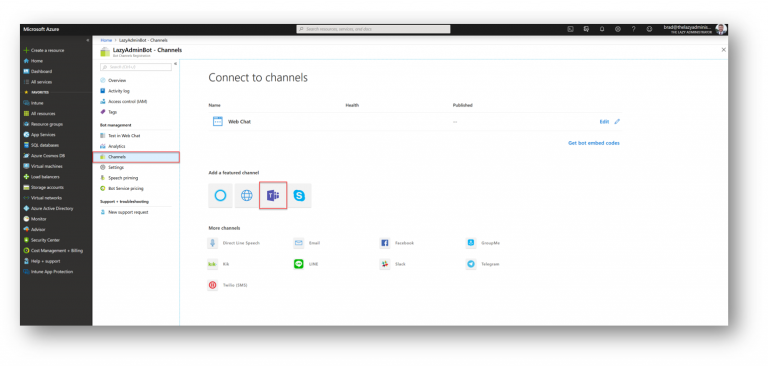Open Cloud Shell from top bar

point(571,29)
